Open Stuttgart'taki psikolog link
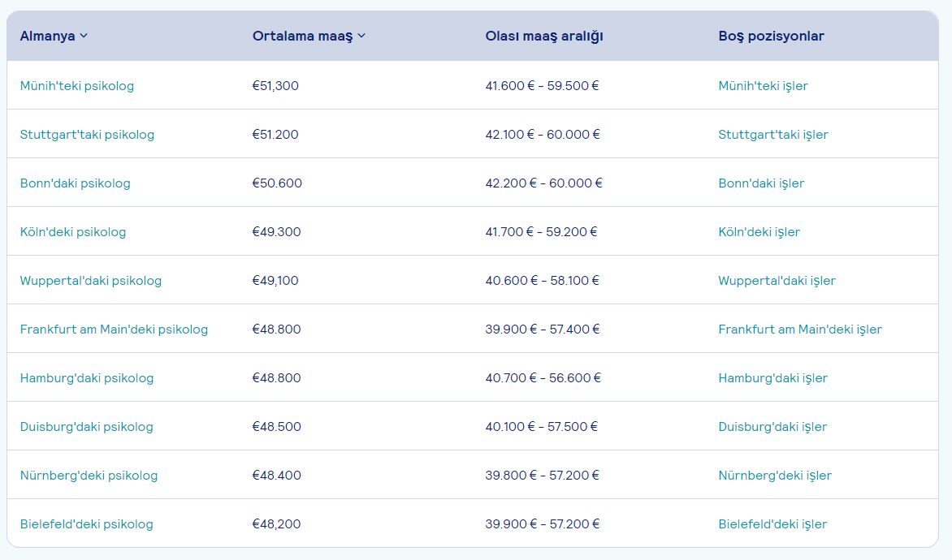The image size is (952, 560). (x=87, y=135)
